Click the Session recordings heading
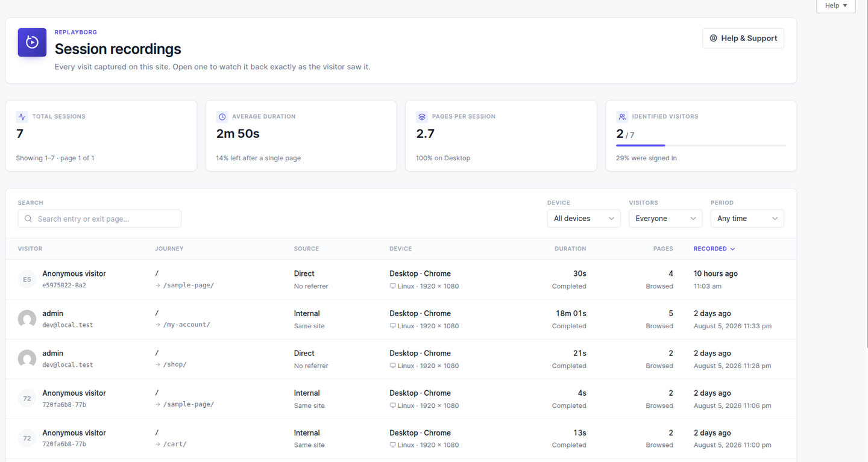This screenshot has width=868, height=462. [118, 49]
